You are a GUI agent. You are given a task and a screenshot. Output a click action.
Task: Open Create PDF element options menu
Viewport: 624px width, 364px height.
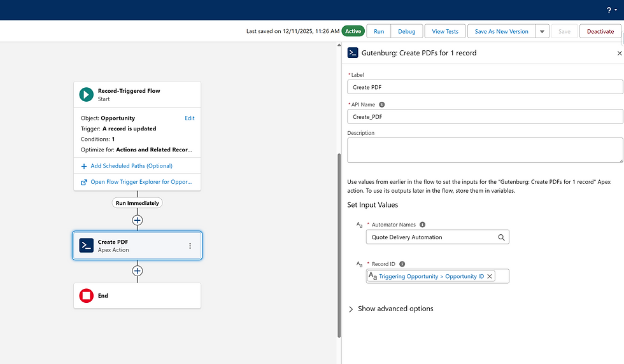click(190, 246)
